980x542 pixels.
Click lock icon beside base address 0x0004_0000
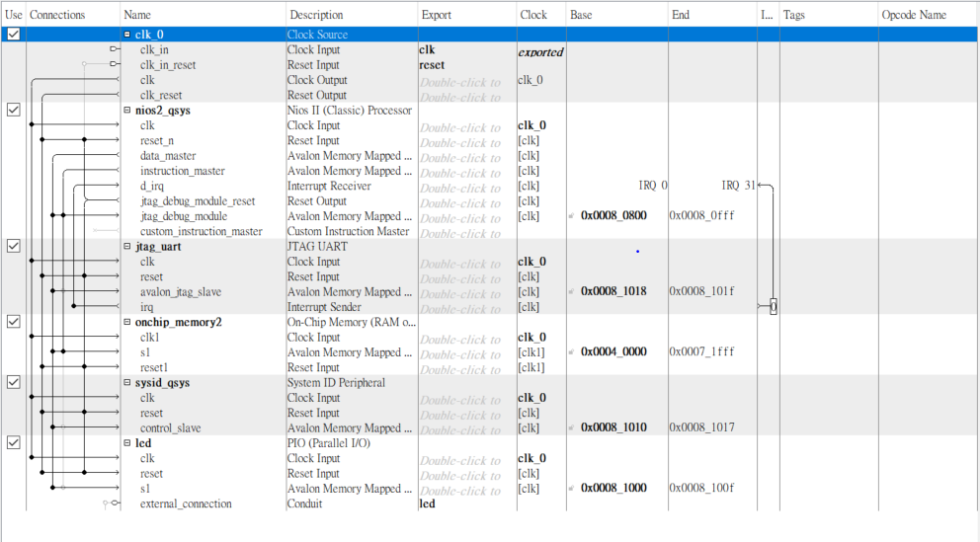coord(571,352)
